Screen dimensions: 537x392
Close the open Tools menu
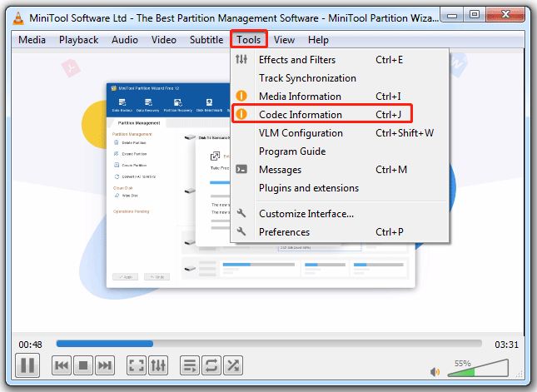pyautogui.click(x=249, y=40)
